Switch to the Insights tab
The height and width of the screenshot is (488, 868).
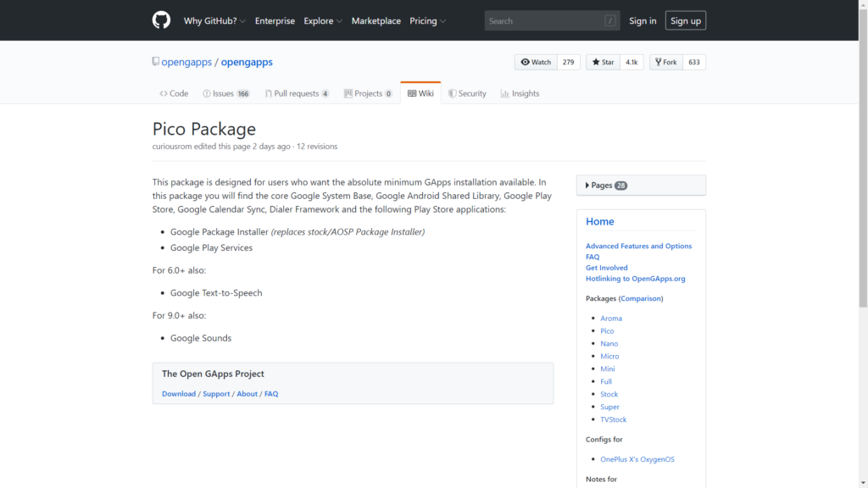pyautogui.click(x=520, y=93)
